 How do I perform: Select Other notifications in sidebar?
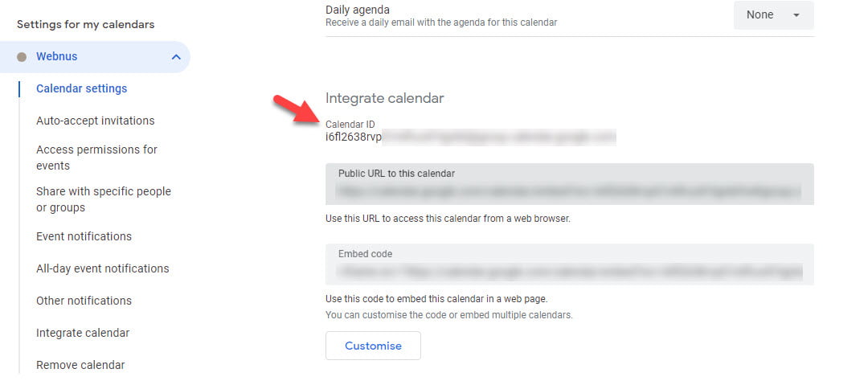[x=84, y=301]
